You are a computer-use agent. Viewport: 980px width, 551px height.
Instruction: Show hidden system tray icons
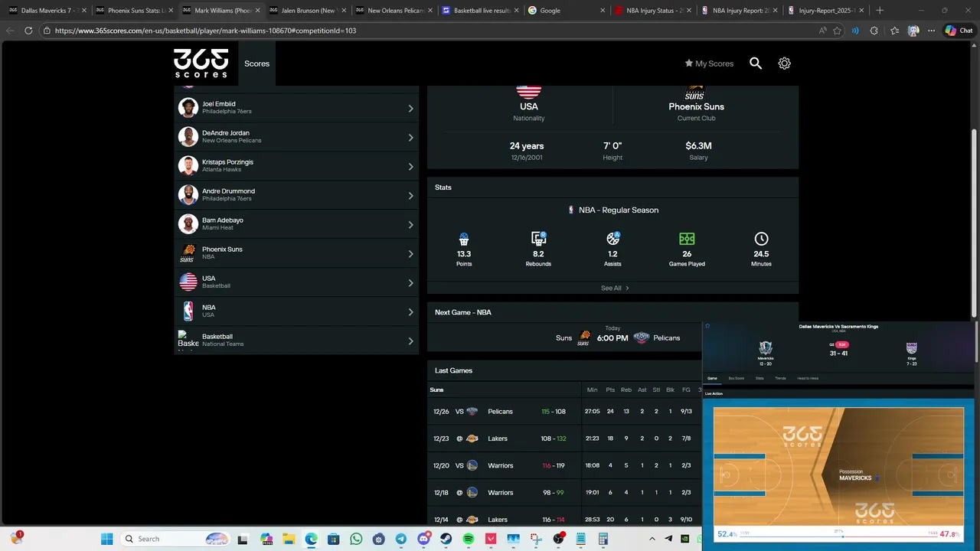click(x=652, y=539)
